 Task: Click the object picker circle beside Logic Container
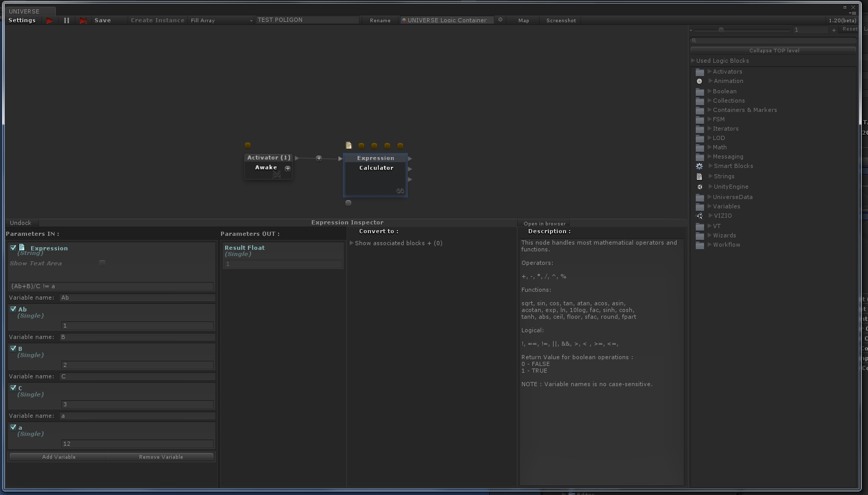500,20
